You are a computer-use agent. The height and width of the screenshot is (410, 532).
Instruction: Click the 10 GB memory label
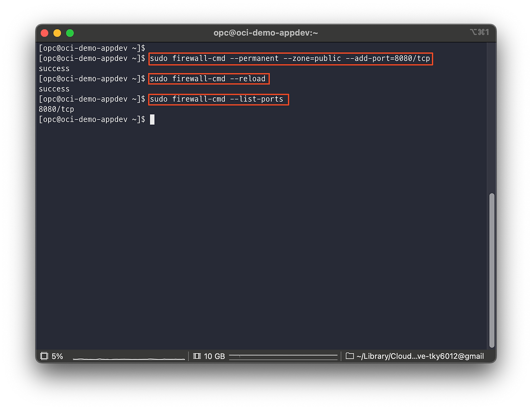pos(214,356)
